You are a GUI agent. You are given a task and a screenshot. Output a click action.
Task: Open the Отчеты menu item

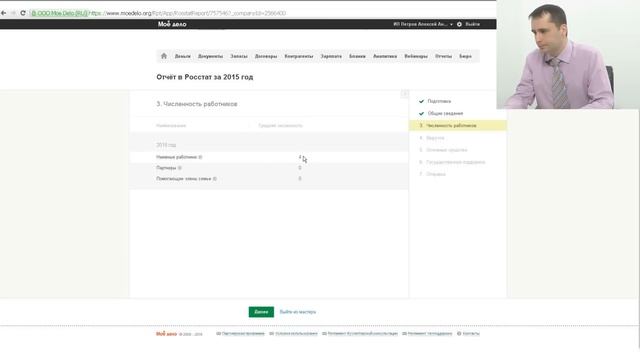click(x=443, y=56)
